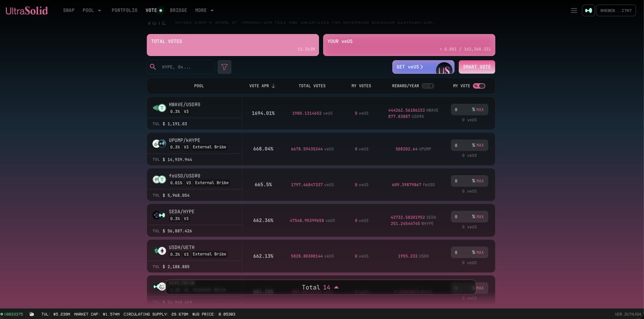
Task: Click MAX for feUSD/USD₮0 pool
Action: [480, 181]
